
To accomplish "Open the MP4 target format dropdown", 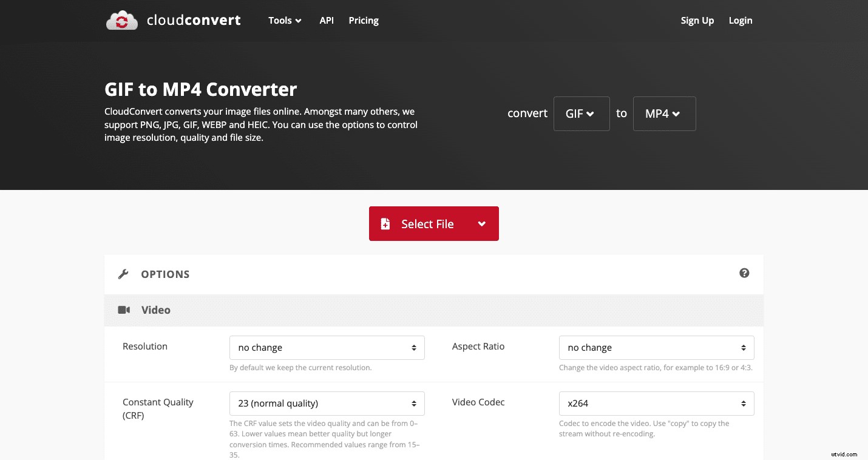I will [x=664, y=113].
